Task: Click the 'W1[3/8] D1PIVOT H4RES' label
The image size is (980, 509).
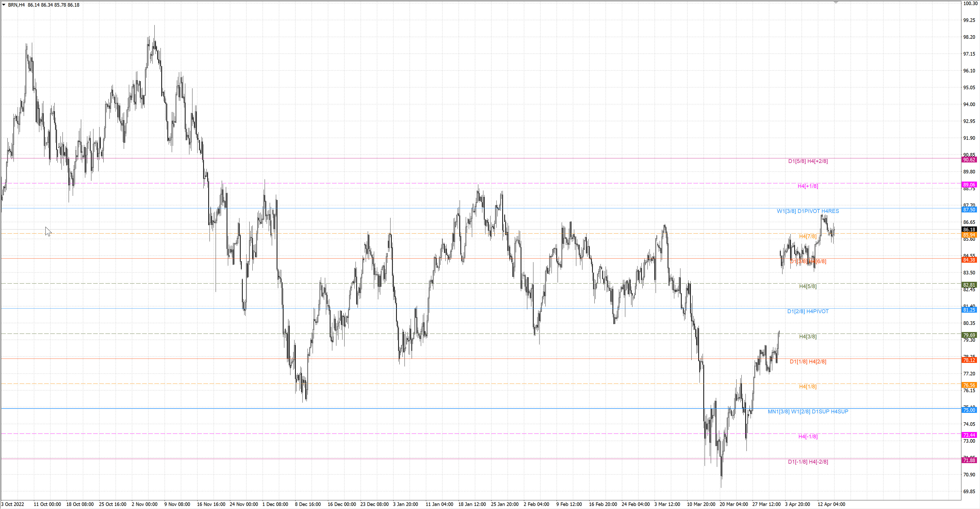Action: coord(808,211)
